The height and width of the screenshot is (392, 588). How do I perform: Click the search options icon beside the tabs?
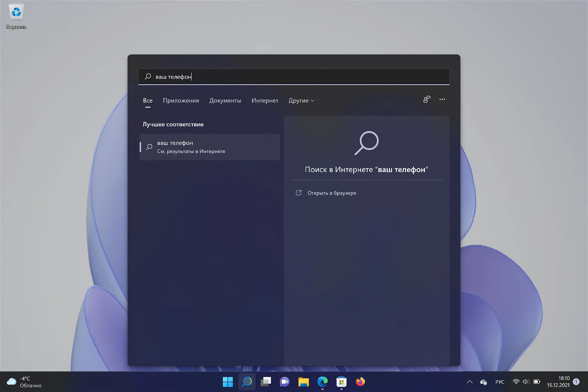[426, 100]
